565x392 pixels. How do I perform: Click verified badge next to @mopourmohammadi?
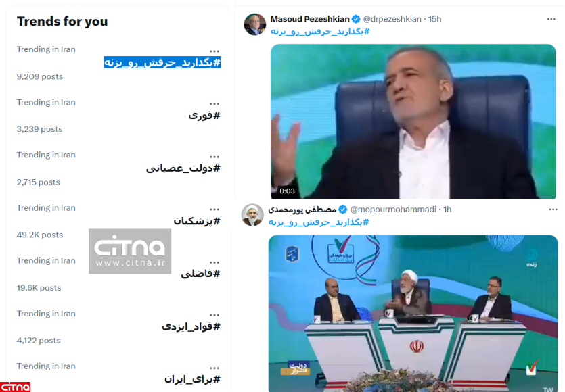[x=343, y=210]
